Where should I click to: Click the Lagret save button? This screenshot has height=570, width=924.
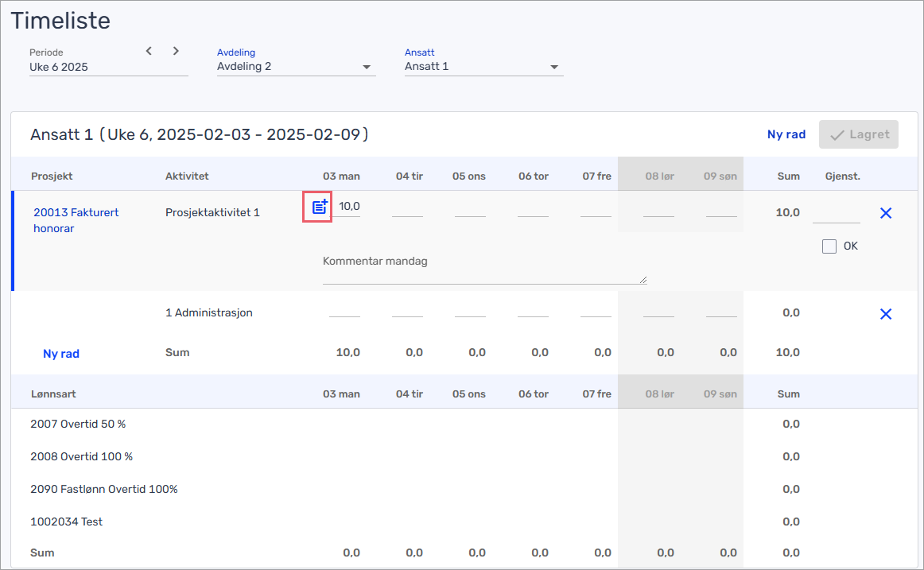click(x=858, y=134)
